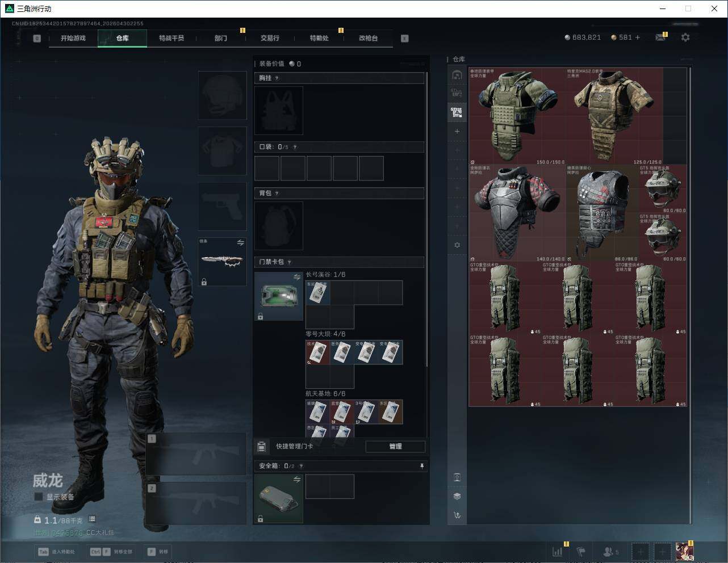Click the plus icon next to 581 currency
The width and height of the screenshot is (728, 563).
click(x=638, y=37)
